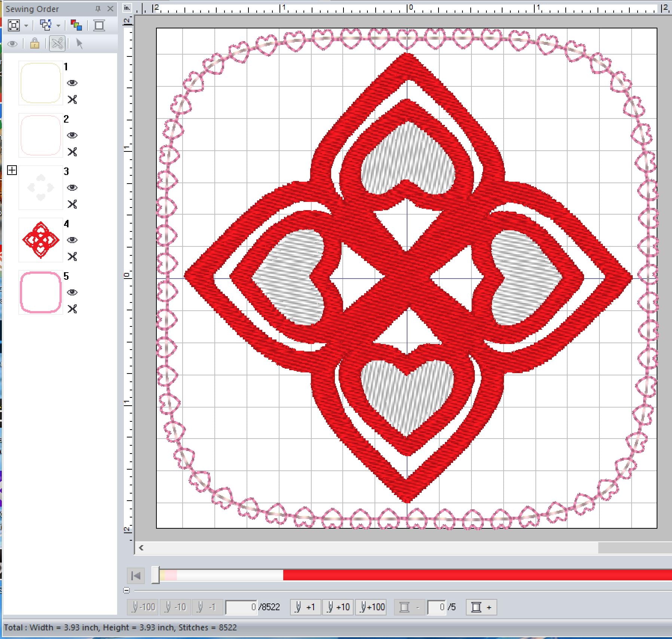672x639 pixels.
Task: Click the scissors trim icon in toolbar
Action: (x=57, y=44)
